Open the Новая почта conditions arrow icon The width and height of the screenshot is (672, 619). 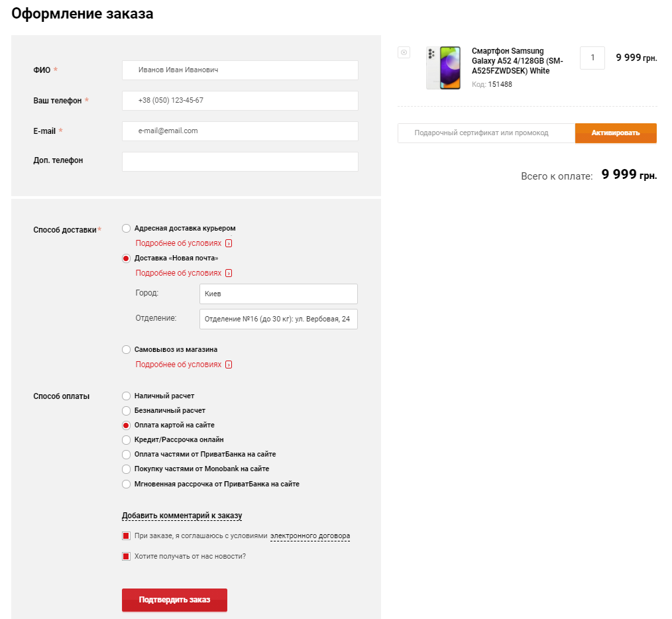click(229, 273)
